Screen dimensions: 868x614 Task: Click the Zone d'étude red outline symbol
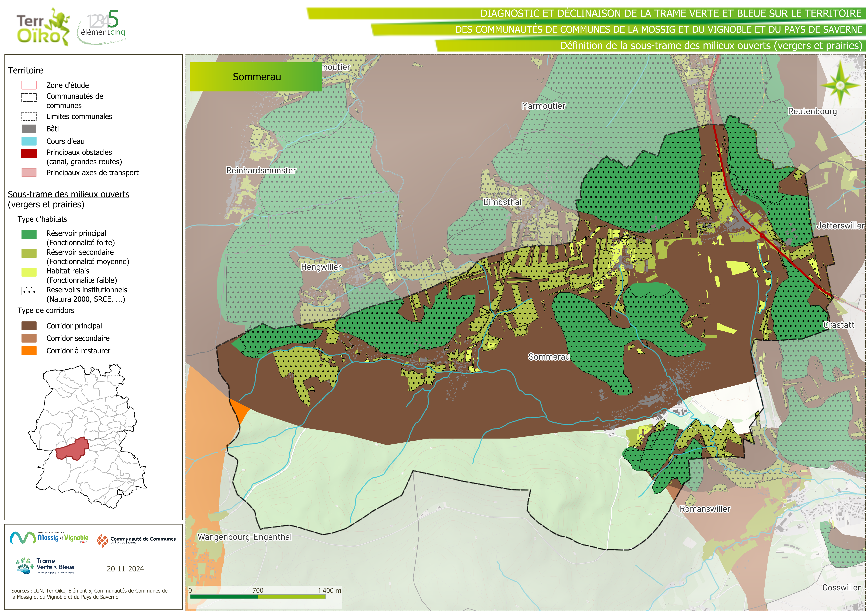coord(29,85)
